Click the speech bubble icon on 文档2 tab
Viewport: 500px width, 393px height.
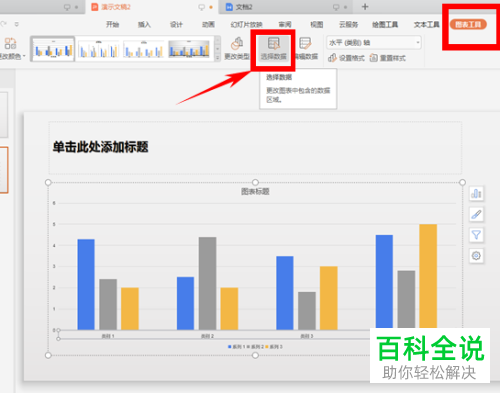pyautogui.click(x=336, y=7)
